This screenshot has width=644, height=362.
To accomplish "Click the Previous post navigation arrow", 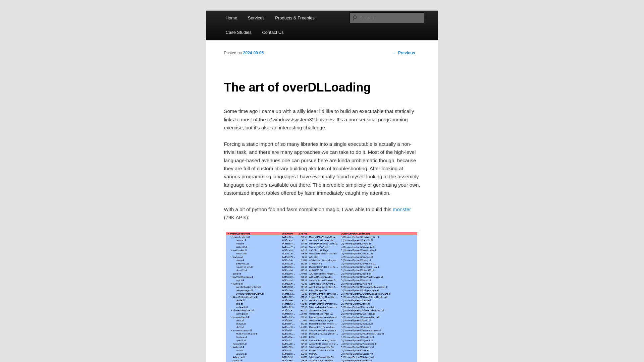I will click(x=395, y=53).
